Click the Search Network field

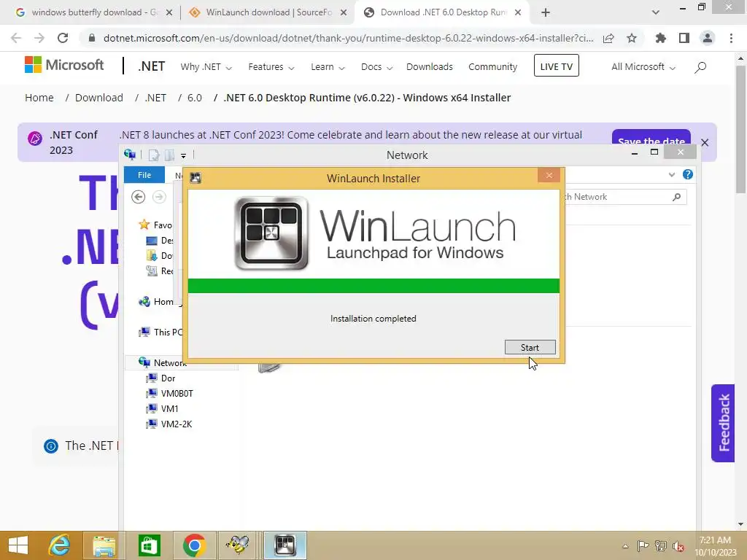[624, 197]
